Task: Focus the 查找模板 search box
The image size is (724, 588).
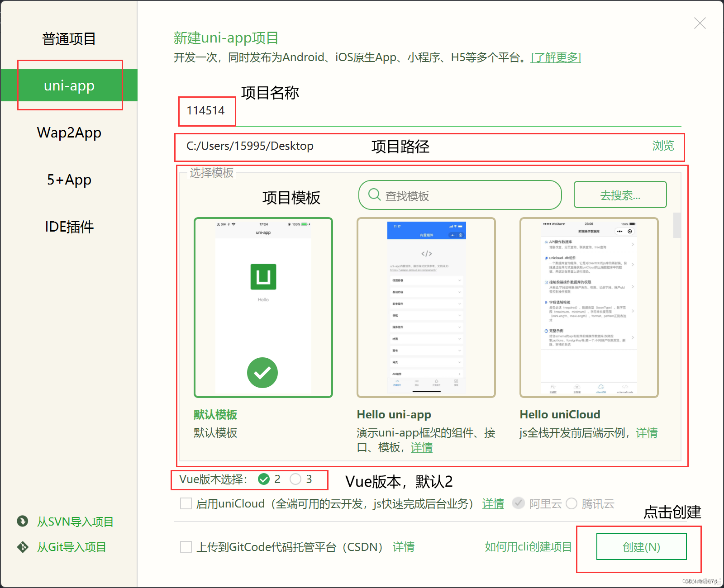Action: [460, 195]
